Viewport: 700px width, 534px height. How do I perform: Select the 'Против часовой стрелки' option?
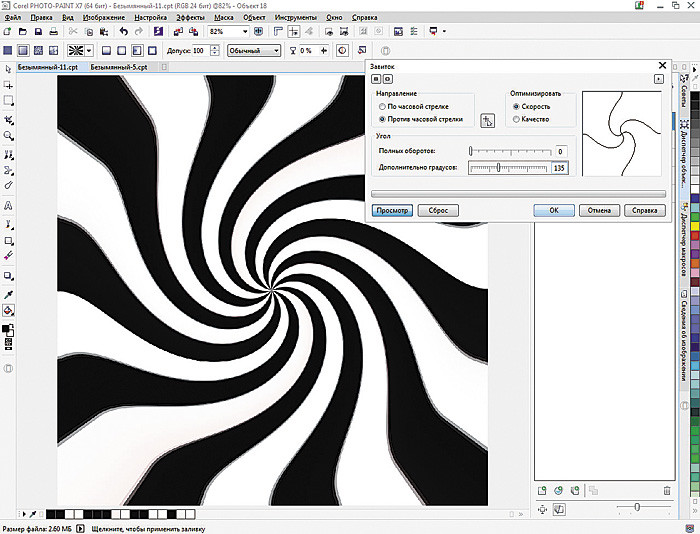(x=382, y=119)
